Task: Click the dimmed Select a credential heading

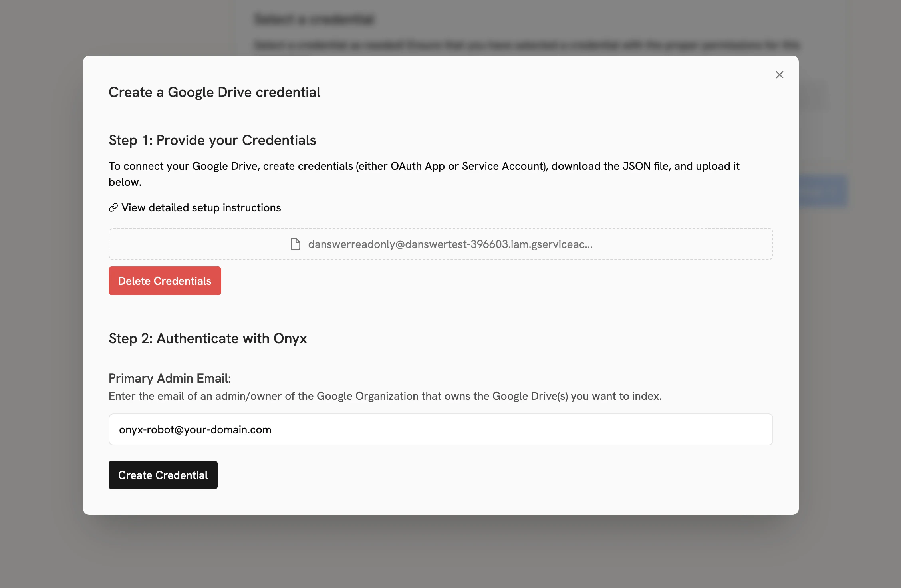Action: pos(314,20)
